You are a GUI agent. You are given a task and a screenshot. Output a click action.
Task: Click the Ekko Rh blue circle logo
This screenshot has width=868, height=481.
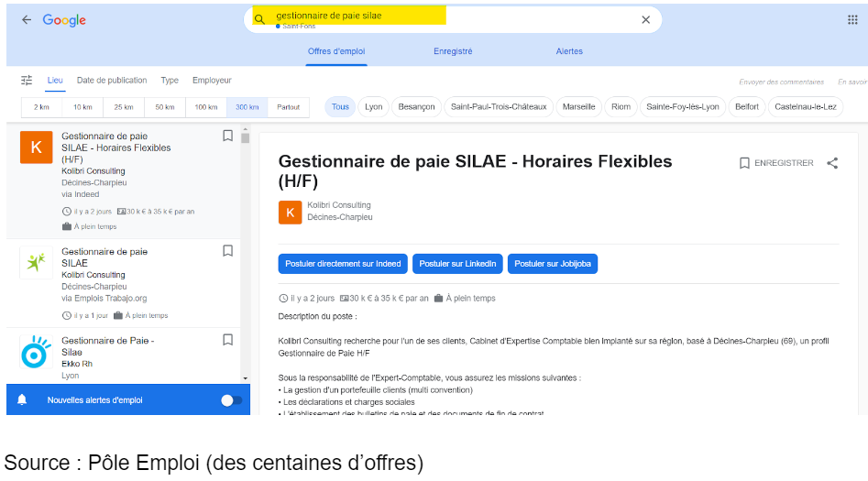click(37, 352)
